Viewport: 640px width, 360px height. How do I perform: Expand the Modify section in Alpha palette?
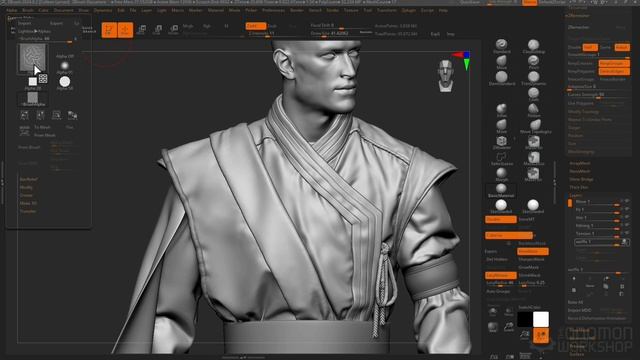point(26,187)
